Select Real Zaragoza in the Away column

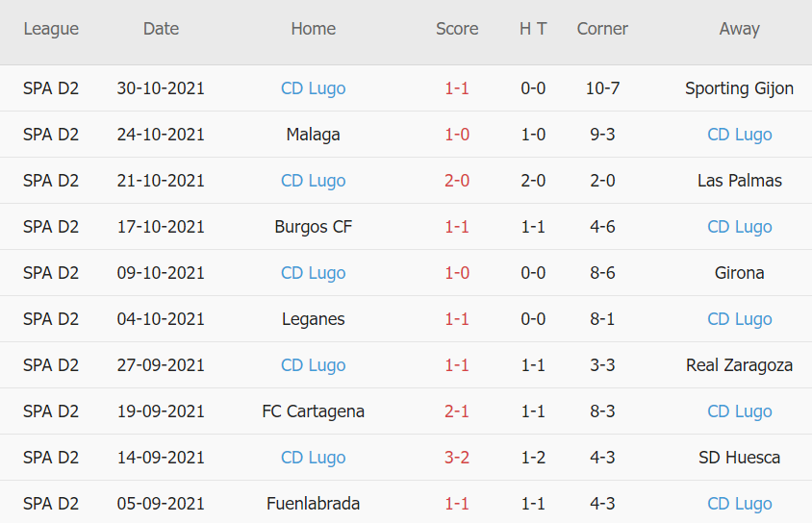click(x=739, y=365)
